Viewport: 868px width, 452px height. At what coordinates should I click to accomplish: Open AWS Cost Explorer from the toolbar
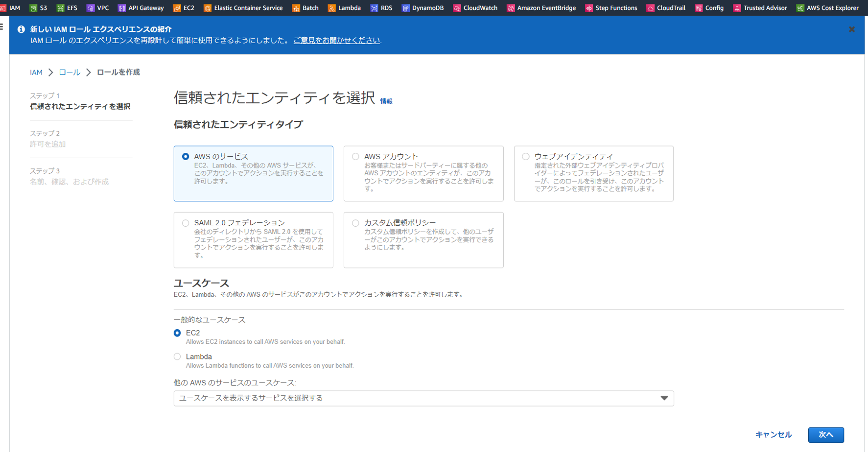coord(827,7)
